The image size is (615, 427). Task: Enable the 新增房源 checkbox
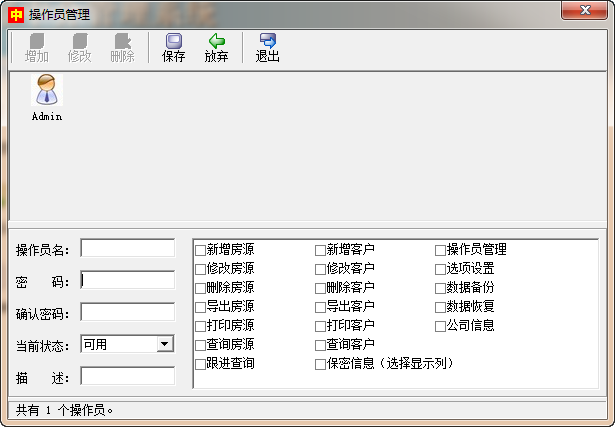pos(200,250)
